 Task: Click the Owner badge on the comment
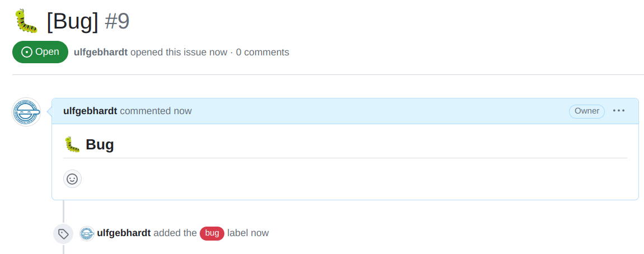point(587,111)
